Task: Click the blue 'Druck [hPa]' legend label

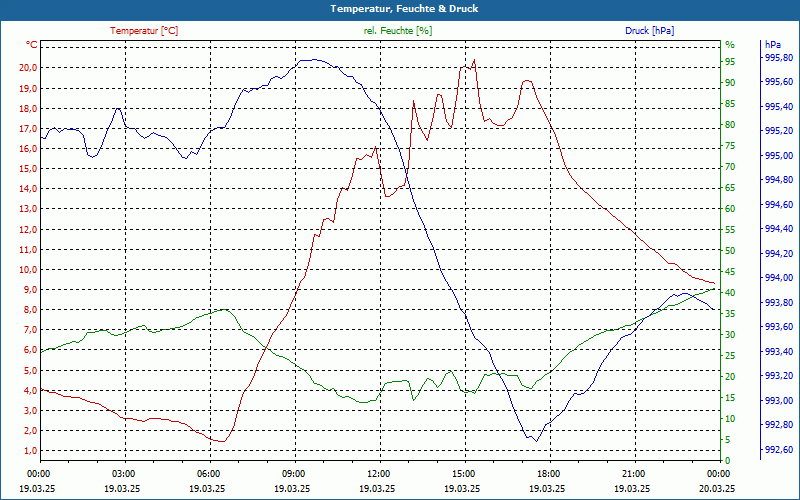Action: click(649, 31)
